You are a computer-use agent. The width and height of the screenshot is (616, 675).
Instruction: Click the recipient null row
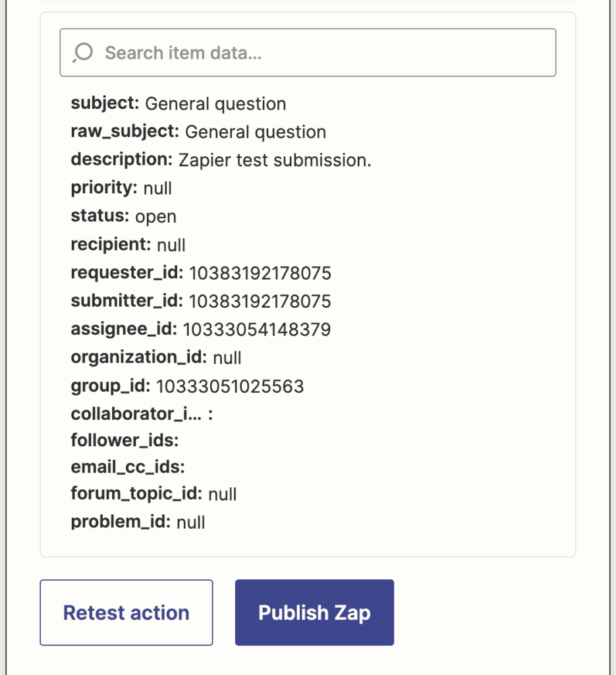[128, 245]
